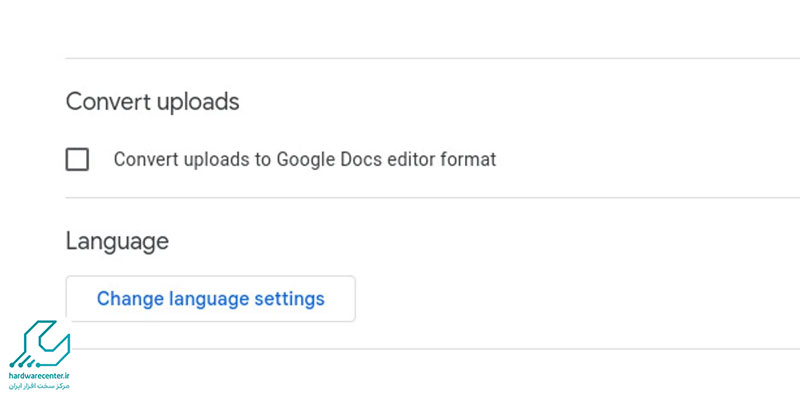800x400 pixels.
Task: Click the hardwarecenter wrench logo icon
Action: coord(40,344)
